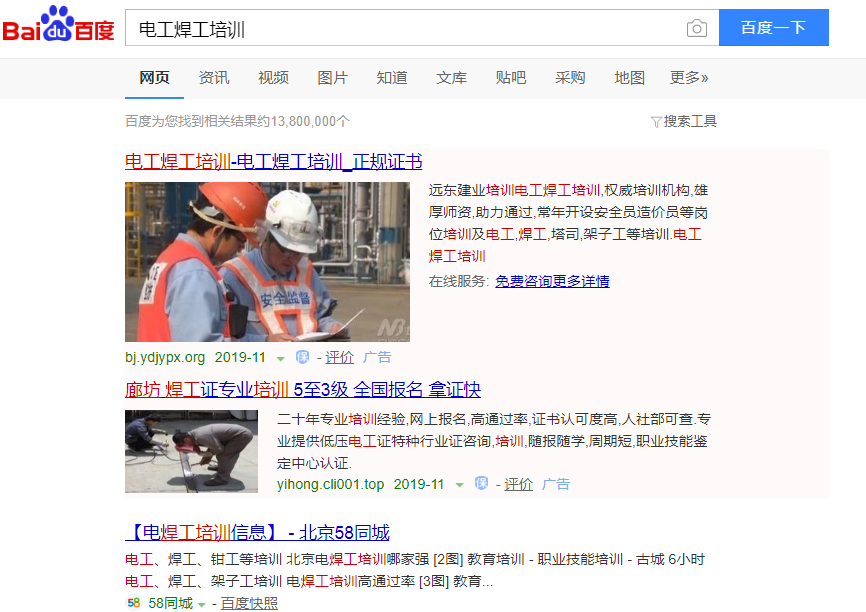Switch to the 文库 tab
The width and height of the screenshot is (866, 612).
451,78
